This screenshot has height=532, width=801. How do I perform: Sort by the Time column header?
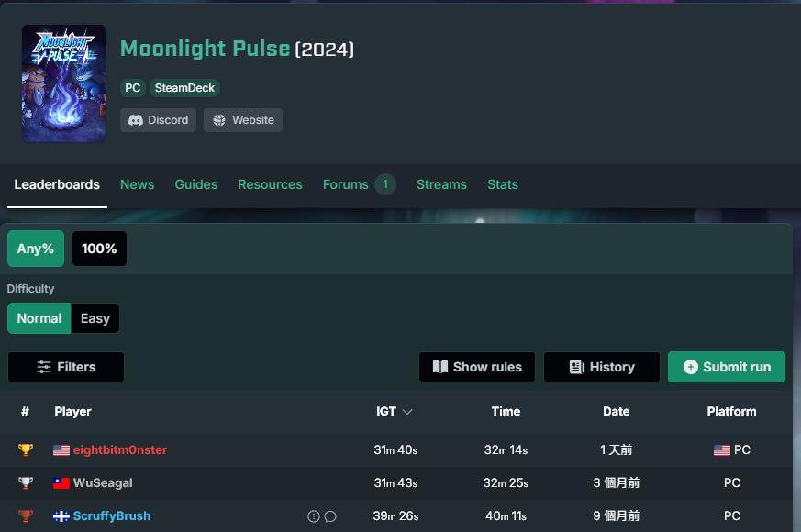coord(506,412)
